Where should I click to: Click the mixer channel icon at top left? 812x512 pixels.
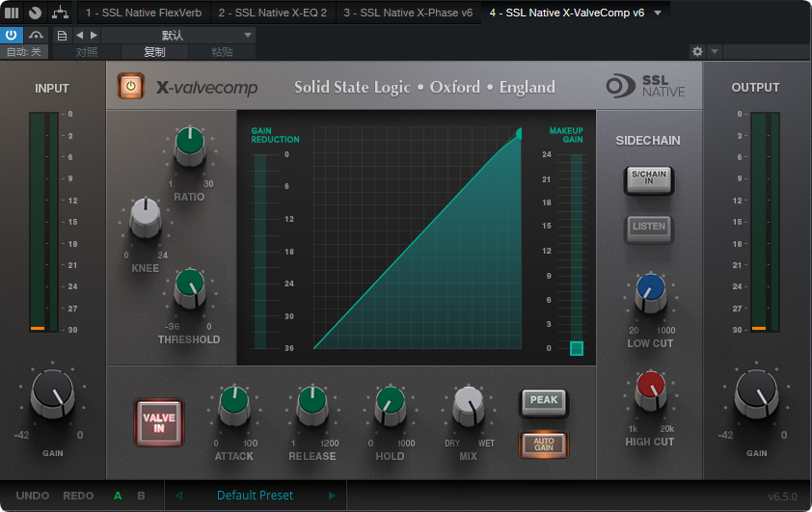coord(12,13)
